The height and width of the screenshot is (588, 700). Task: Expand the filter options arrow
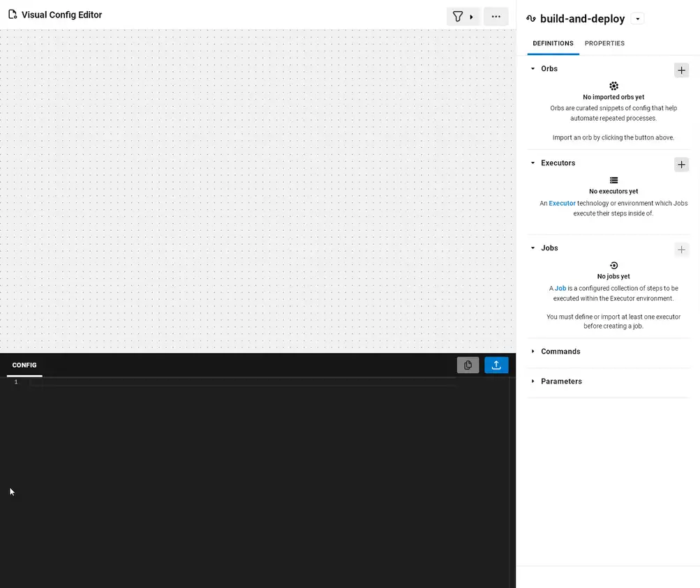pos(472,15)
